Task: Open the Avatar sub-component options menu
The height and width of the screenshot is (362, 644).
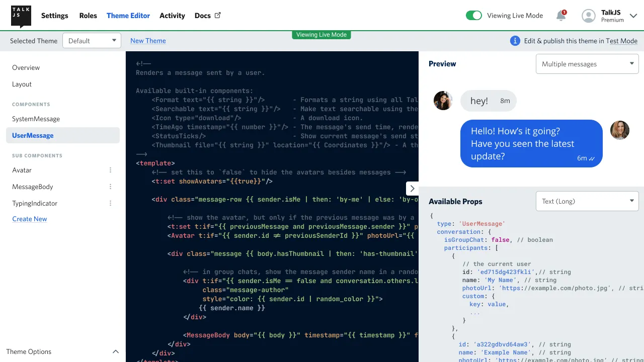Action: [110, 170]
